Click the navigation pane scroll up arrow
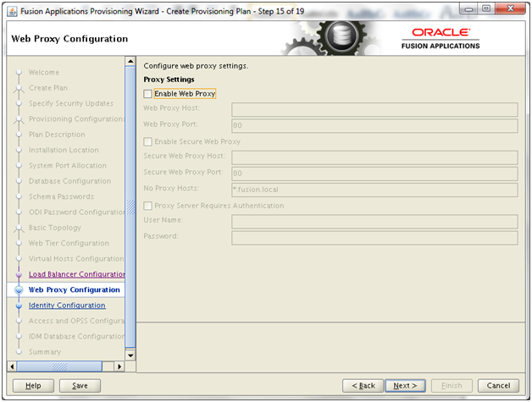The height and width of the screenshot is (402, 532). click(x=130, y=61)
